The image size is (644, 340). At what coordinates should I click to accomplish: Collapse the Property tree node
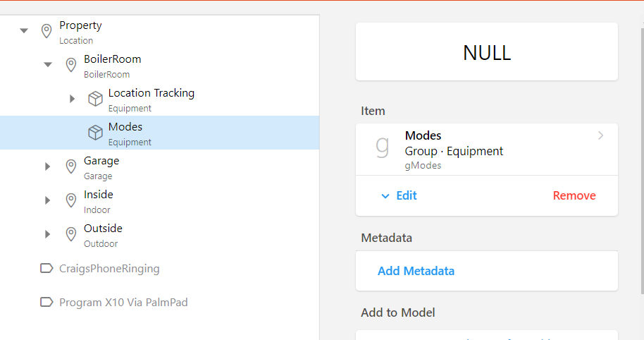coord(24,31)
